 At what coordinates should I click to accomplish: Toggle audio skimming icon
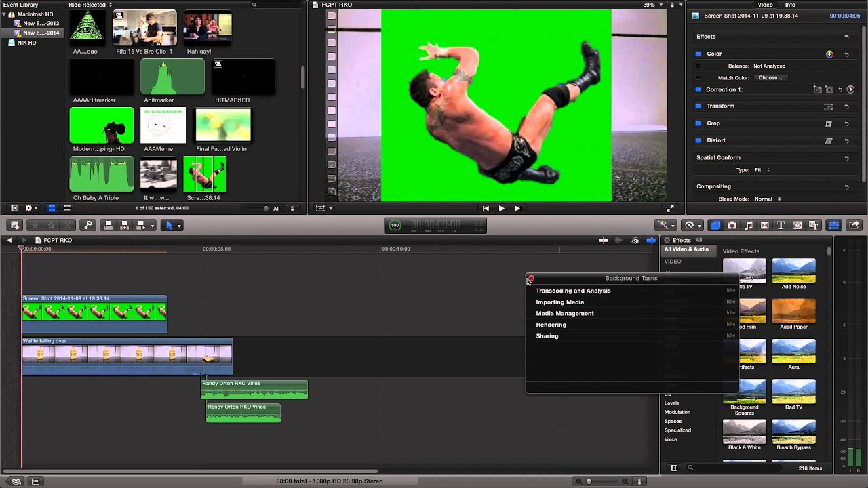pyautogui.click(x=619, y=240)
